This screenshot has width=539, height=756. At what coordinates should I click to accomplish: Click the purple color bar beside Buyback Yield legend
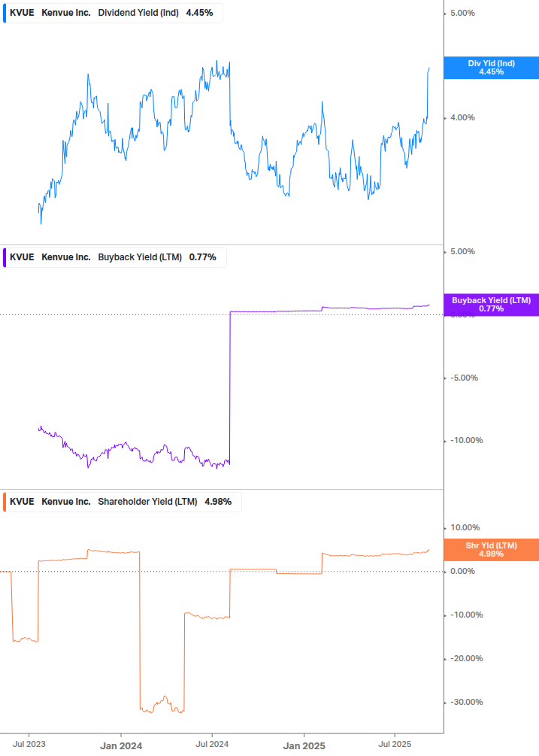click(5, 257)
